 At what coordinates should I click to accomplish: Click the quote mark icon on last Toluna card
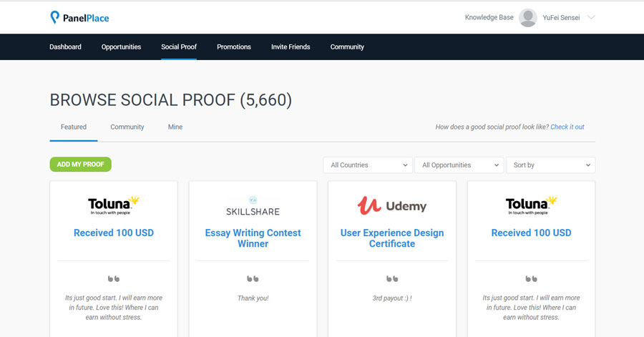point(531,279)
